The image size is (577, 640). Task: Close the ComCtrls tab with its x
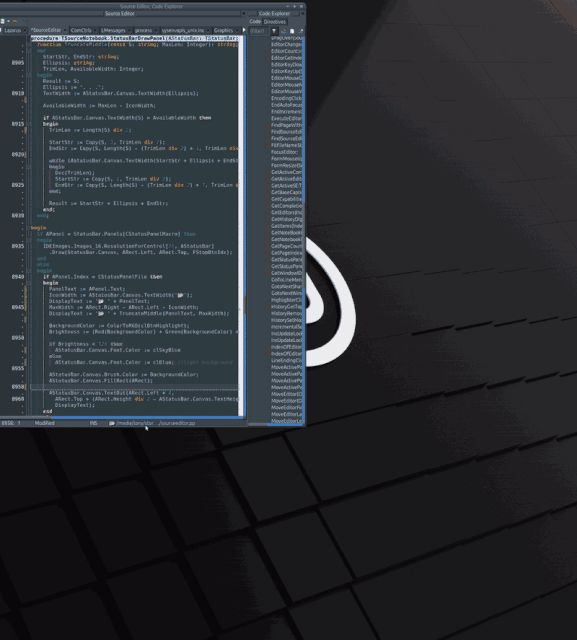click(x=96, y=31)
